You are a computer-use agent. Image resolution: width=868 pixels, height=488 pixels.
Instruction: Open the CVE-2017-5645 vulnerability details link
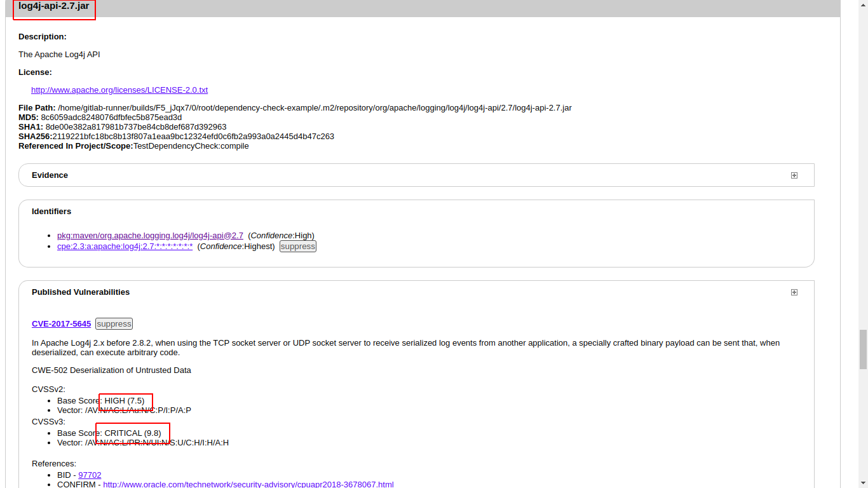click(x=61, y=323)
